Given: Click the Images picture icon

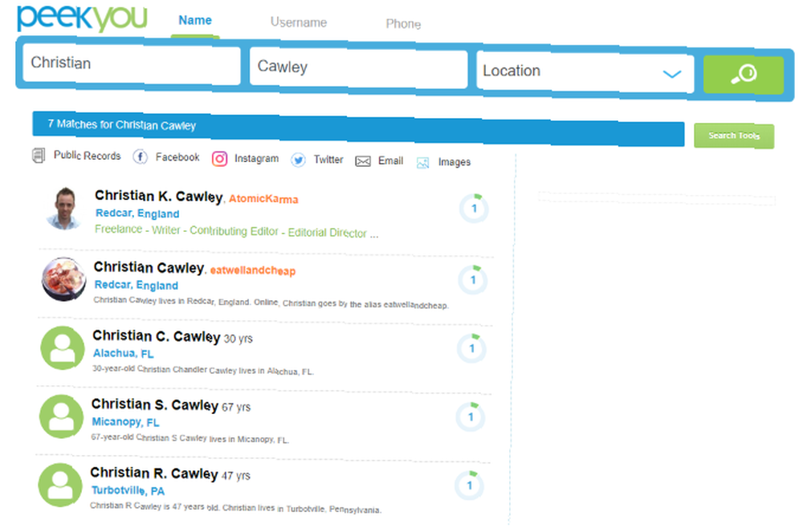Looking at the screenshot, I should (x=423, y=163).
